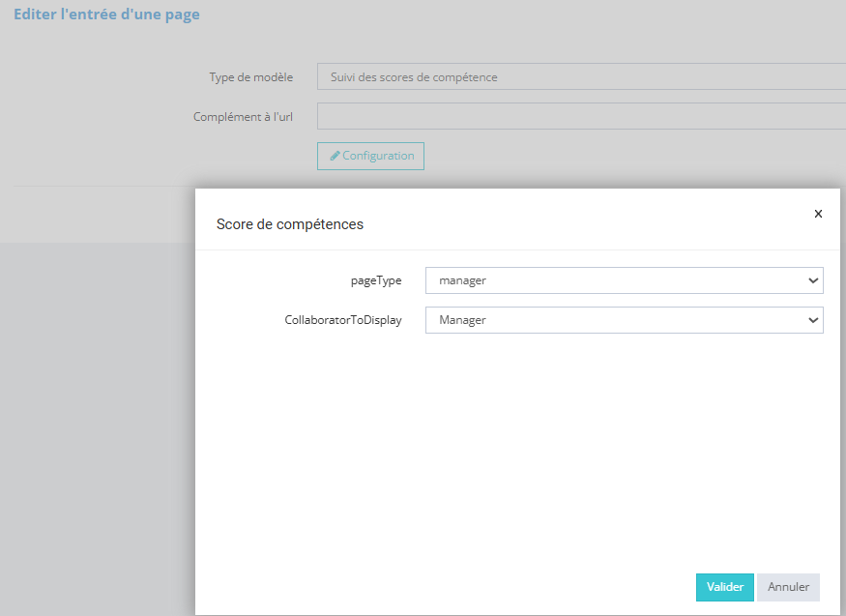Click the Type de modèle label
The image size is (846, 616).
[x=250, y=77]
